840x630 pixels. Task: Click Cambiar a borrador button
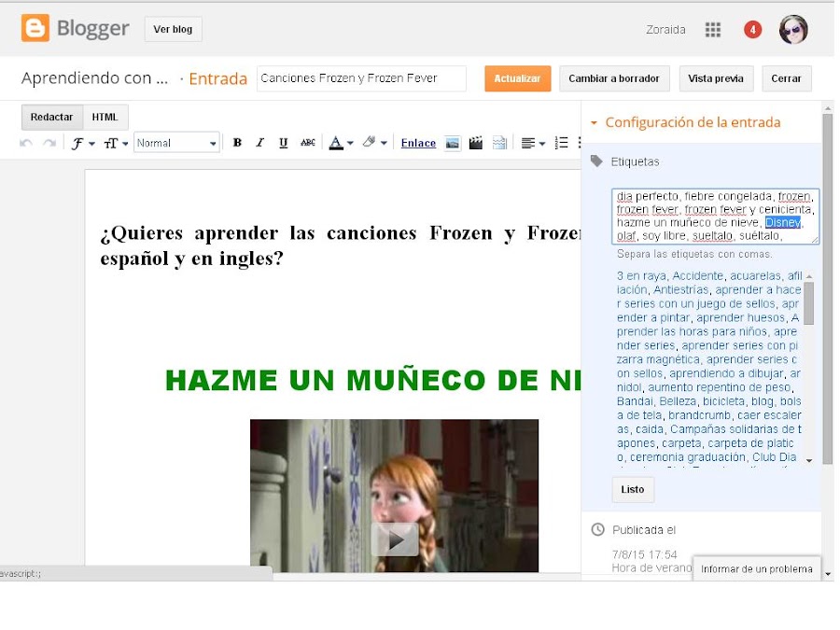pyautogui.click(x=614, y=78)
